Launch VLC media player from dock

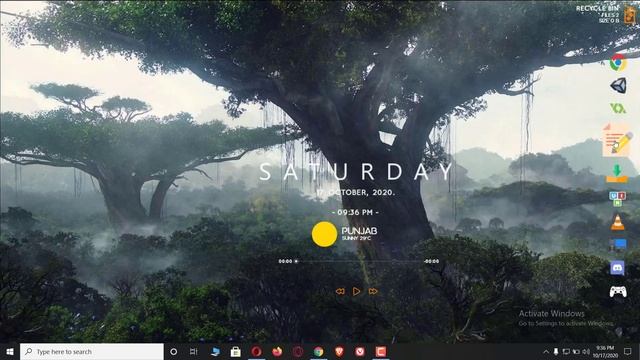click(618, 222)
